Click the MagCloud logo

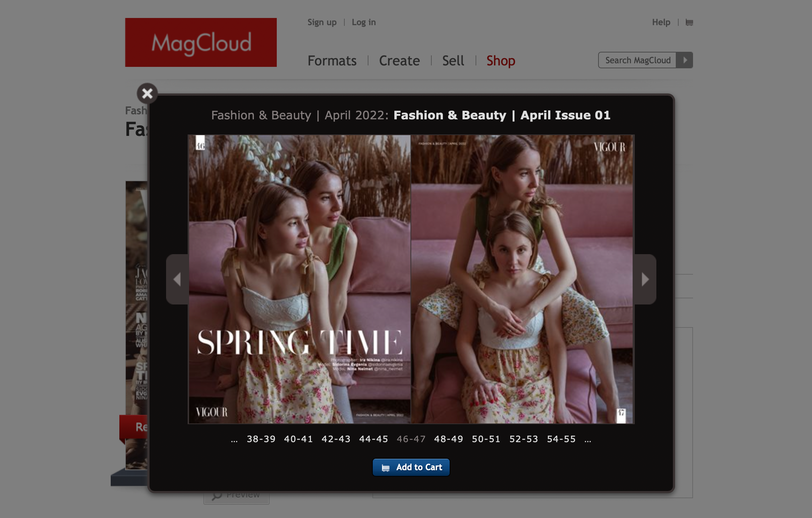click(201, 42)
